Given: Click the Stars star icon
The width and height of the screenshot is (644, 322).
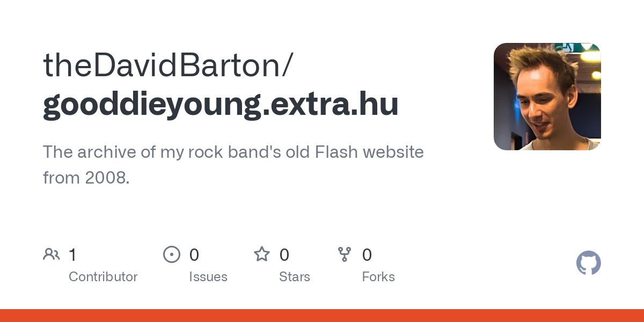Looking at the screenshot, I should [262, 254].
